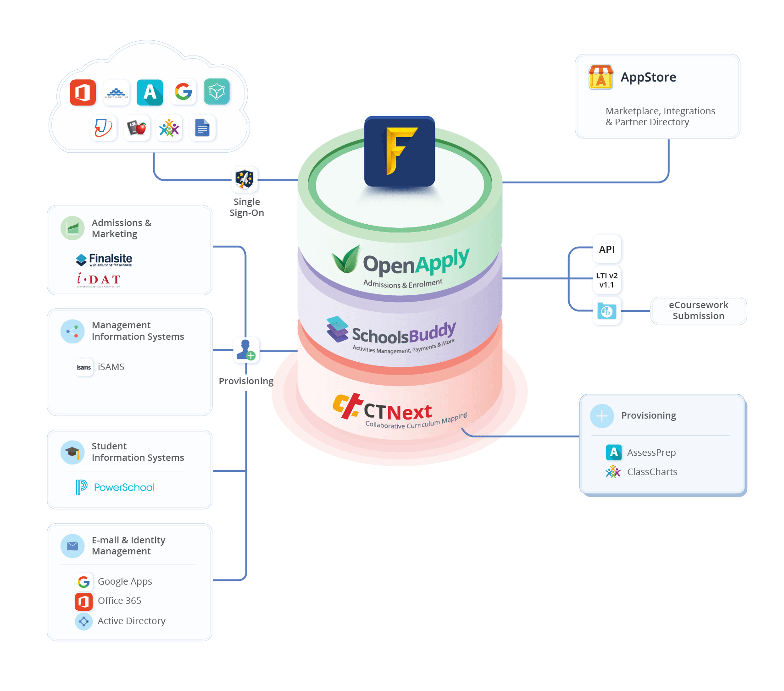
Task: Click the Google Apps G icon
Action: [x=84, y=582]
